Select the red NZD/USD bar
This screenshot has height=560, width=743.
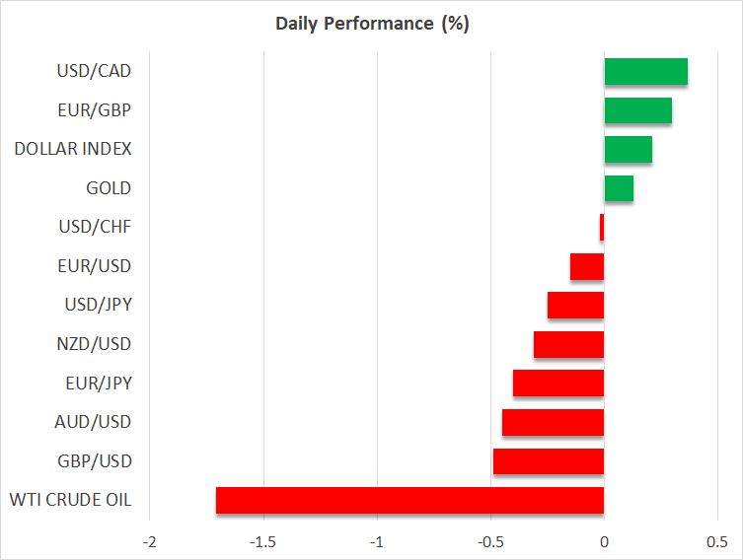pos(568,344)
